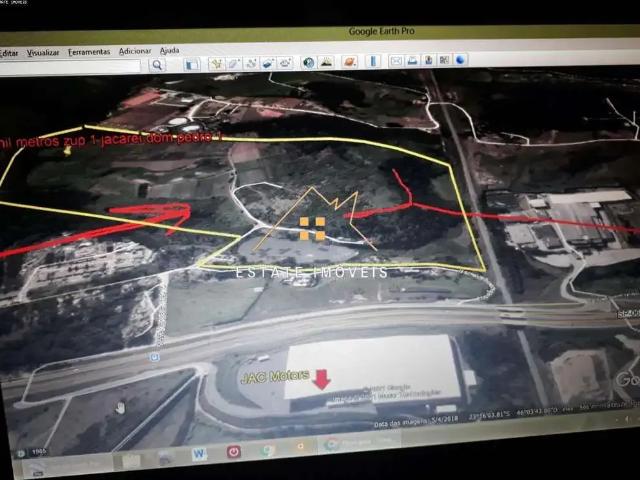Select the Add Placemark tool
This screenshot has width=640, height=480.
216,63
